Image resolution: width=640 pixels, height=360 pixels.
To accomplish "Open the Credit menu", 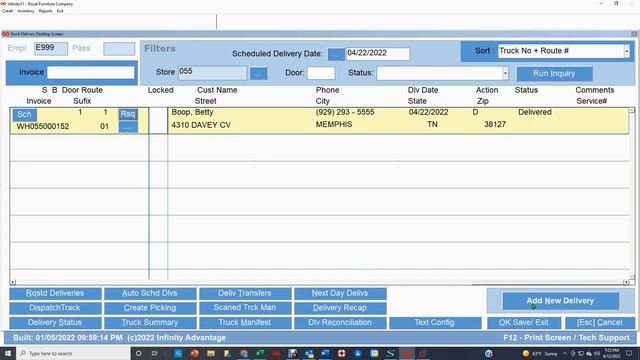I will pos(7,11).
